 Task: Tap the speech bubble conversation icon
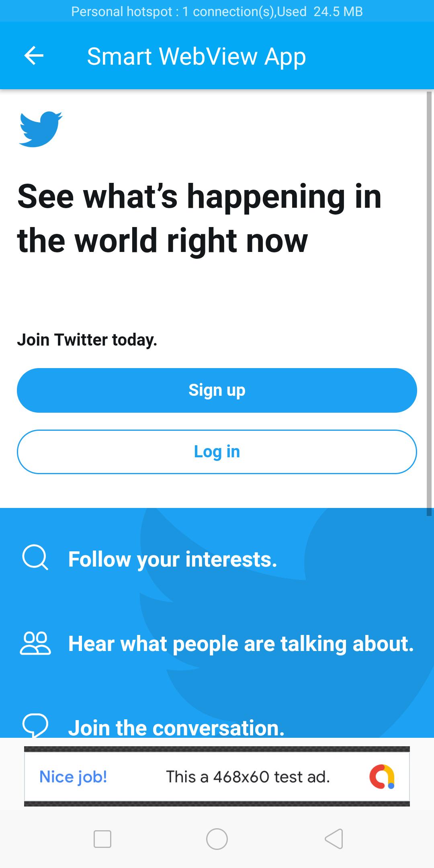click(x=35, y=726)
